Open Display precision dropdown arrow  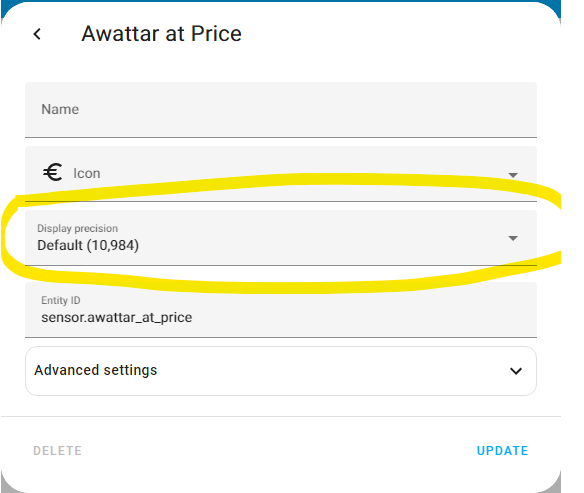pos(513,238)
